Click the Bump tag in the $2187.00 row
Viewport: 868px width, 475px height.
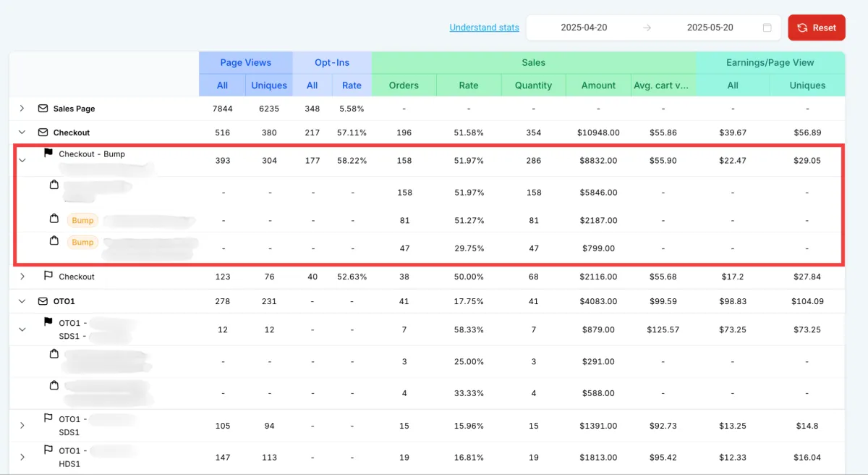click(x=82, y=220)
